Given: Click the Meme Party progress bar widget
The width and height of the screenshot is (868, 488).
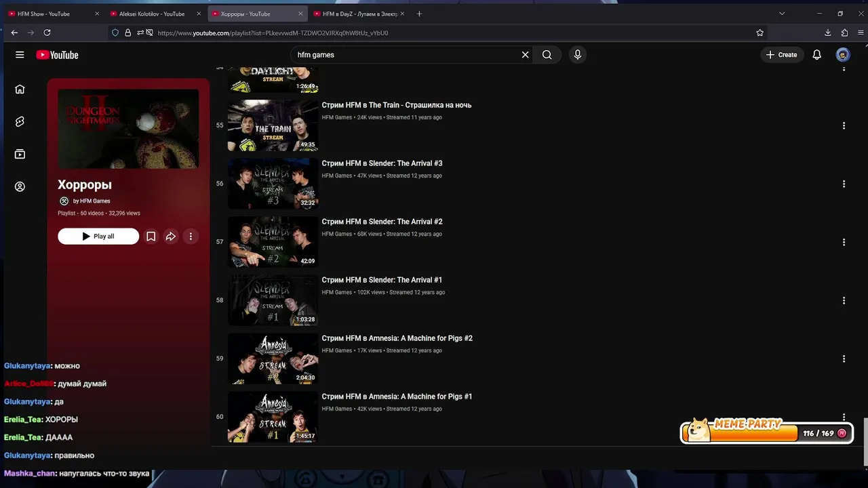Looking at the screenshot, I should [766, 432].
